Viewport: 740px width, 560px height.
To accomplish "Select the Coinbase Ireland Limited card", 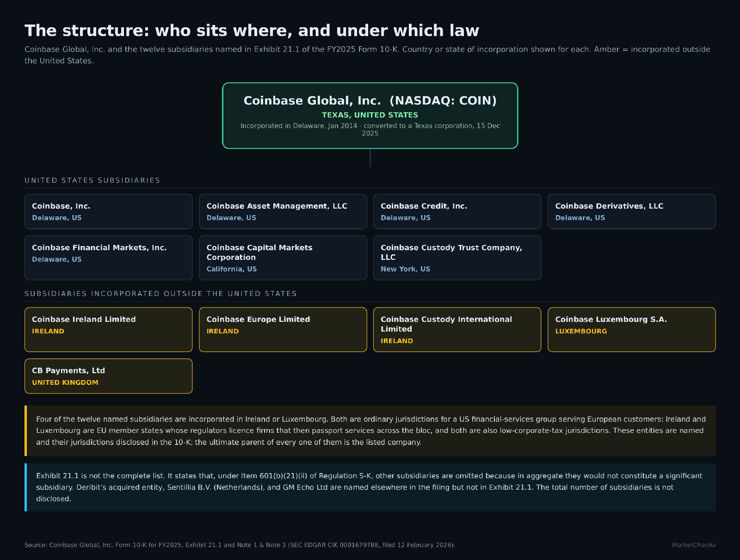I will pos(108,330).
